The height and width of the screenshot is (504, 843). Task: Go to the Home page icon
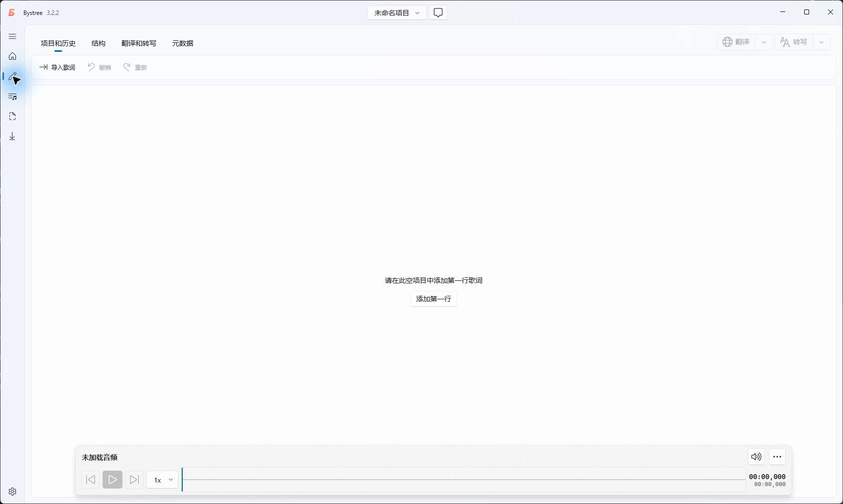click(12, 56)
